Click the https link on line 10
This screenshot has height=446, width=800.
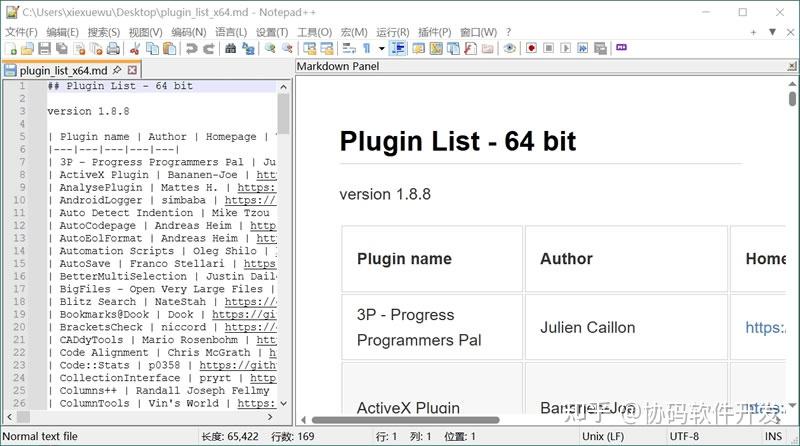click(250, 200)
